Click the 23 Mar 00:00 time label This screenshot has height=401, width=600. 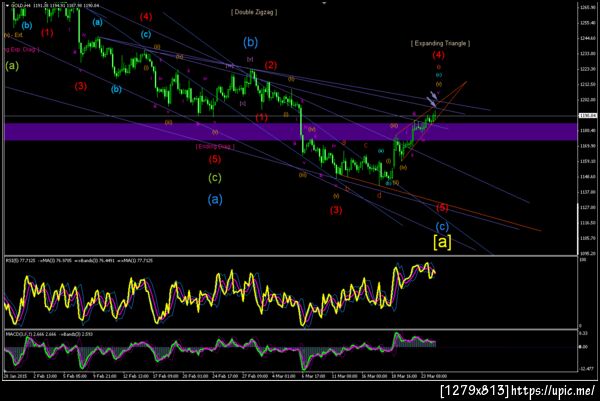tap(434, 376)
